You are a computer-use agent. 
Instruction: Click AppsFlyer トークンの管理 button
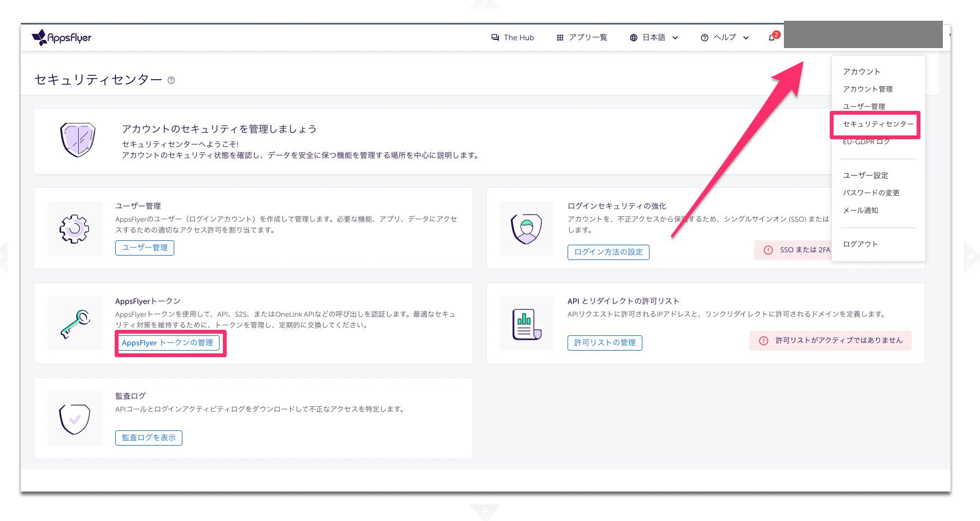click(x=168, y=343)
